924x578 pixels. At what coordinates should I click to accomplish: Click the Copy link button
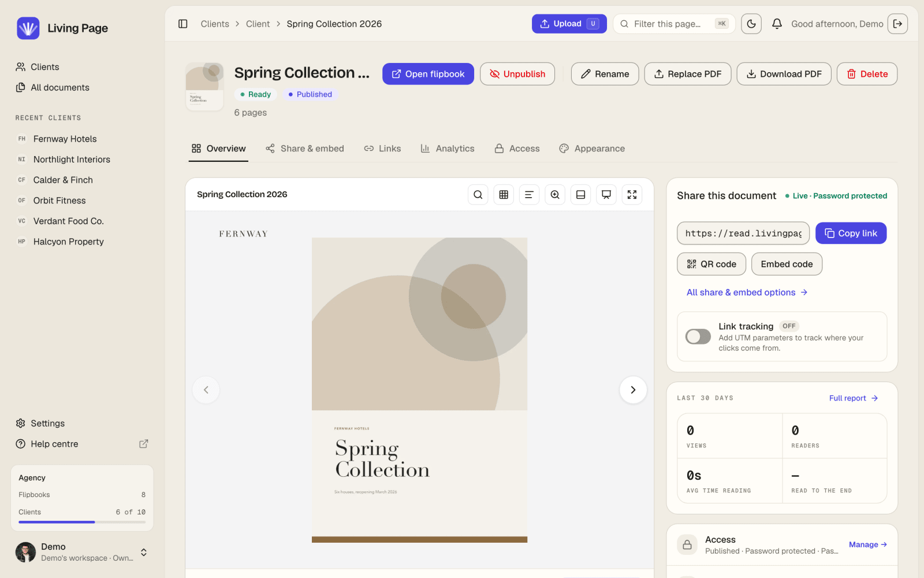coord(851,234)
